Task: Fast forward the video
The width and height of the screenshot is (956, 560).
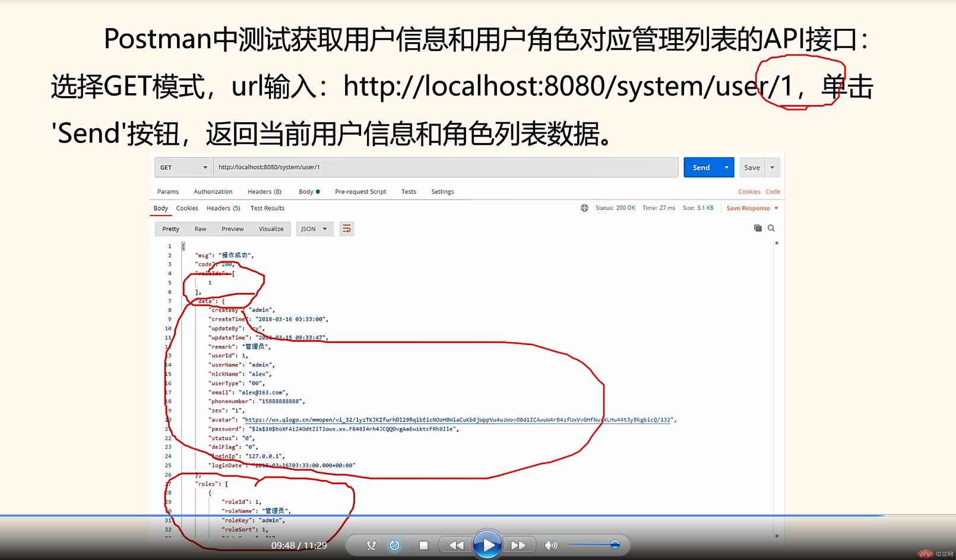Action: [518, 545]
